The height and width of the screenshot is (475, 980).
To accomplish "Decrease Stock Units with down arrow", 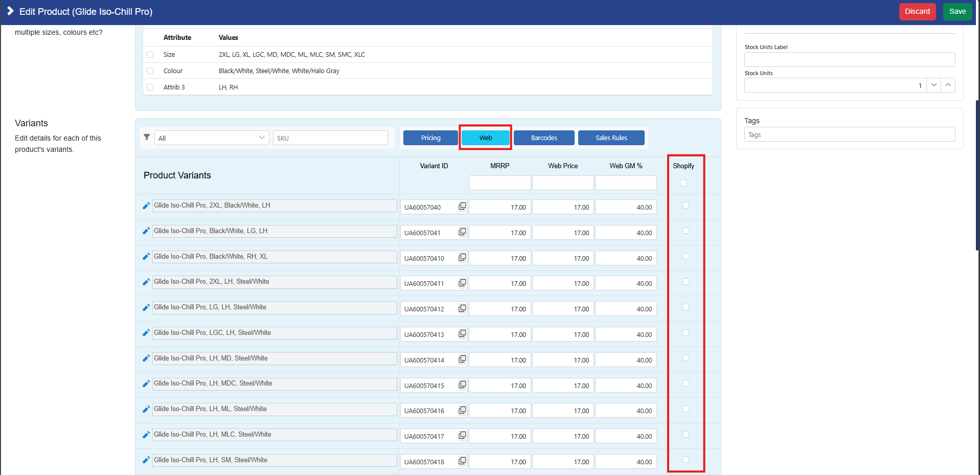I will 933,85.
